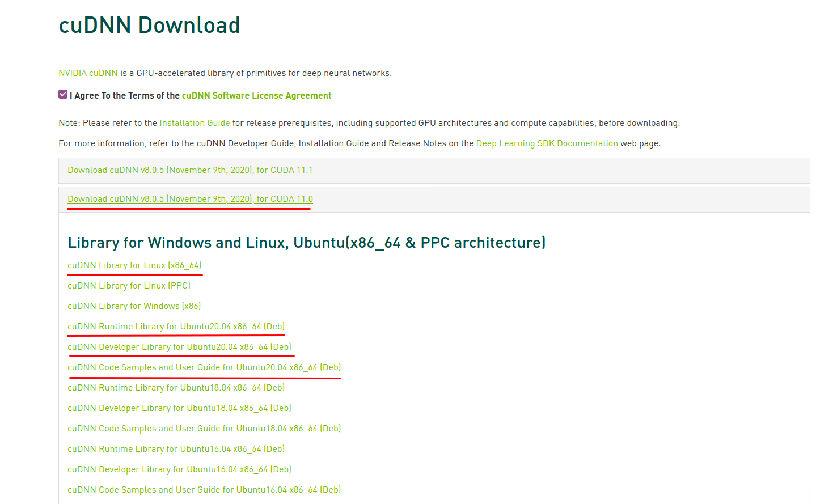Download cuDNN Library for Windows (x86)
Screen dimensions: 816x504
tap(134, 306)
